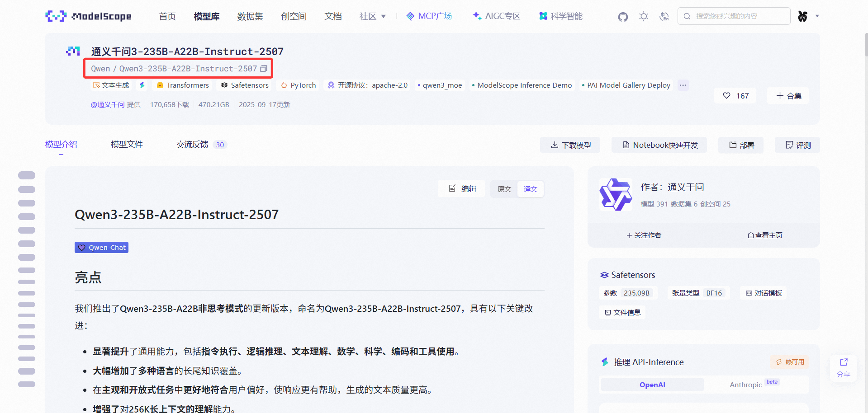Switch site language with the translate icon
Viewport: 868px width, 413px height.
[x=664, y=17]
